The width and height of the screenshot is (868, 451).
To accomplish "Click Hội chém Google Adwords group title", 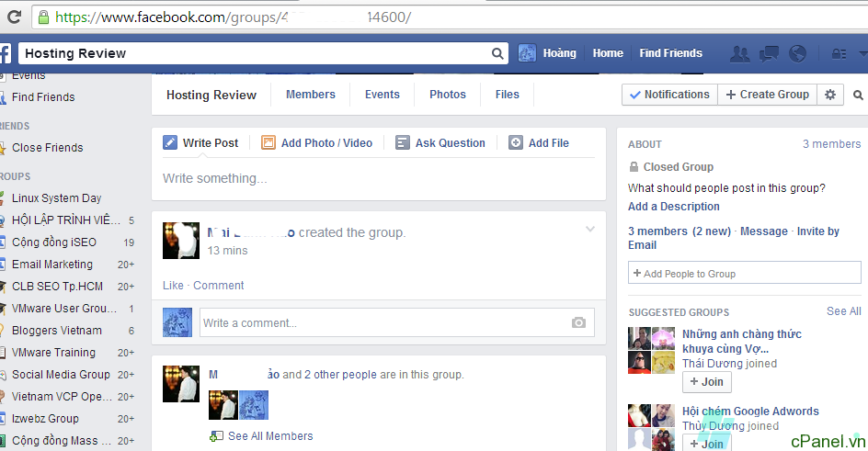I will point(750,412).
